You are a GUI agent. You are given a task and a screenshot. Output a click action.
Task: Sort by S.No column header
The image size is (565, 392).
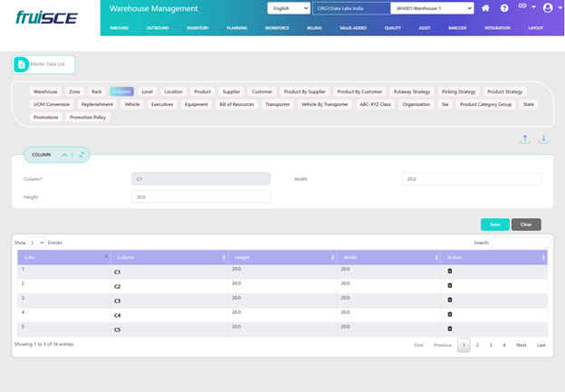click(x=63, y=257)
